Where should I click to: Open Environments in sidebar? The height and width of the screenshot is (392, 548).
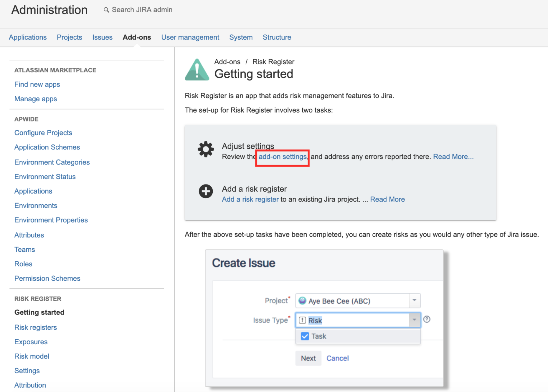click(36, 205)
